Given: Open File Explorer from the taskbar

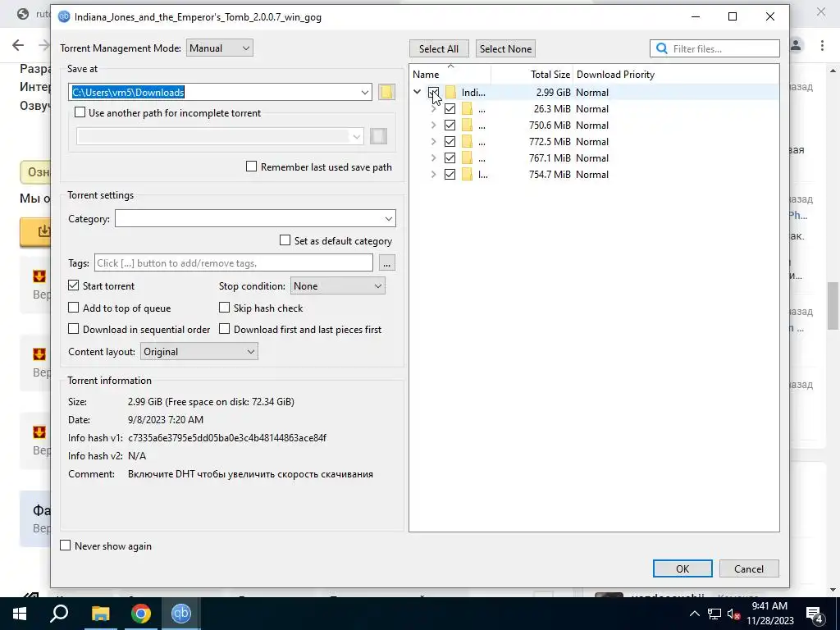Looking at the screenshot, I should (x=100, y=614).
